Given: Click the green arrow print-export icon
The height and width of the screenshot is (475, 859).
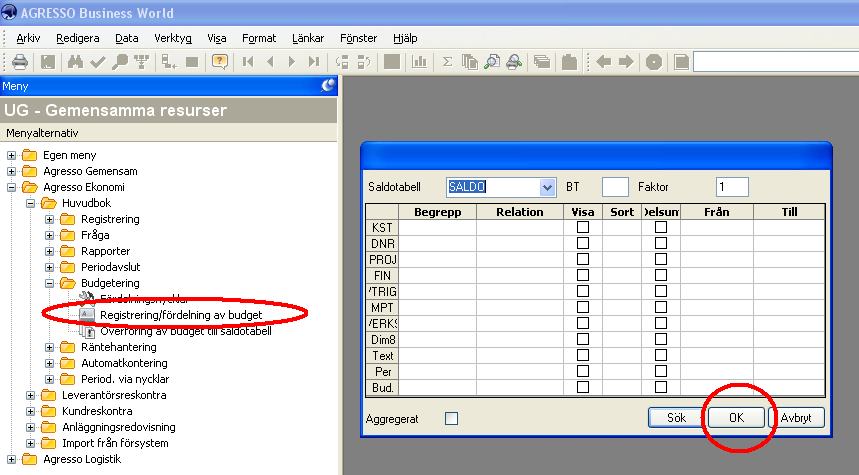Looking at the screenshot, I should pyautogui.click(x=514, y=62).
